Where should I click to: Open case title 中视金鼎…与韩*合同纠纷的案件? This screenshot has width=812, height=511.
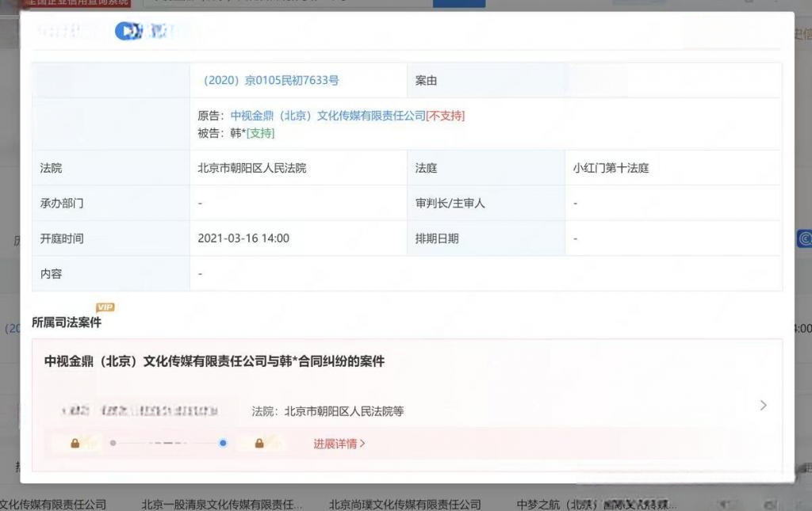tap(214, 361)
